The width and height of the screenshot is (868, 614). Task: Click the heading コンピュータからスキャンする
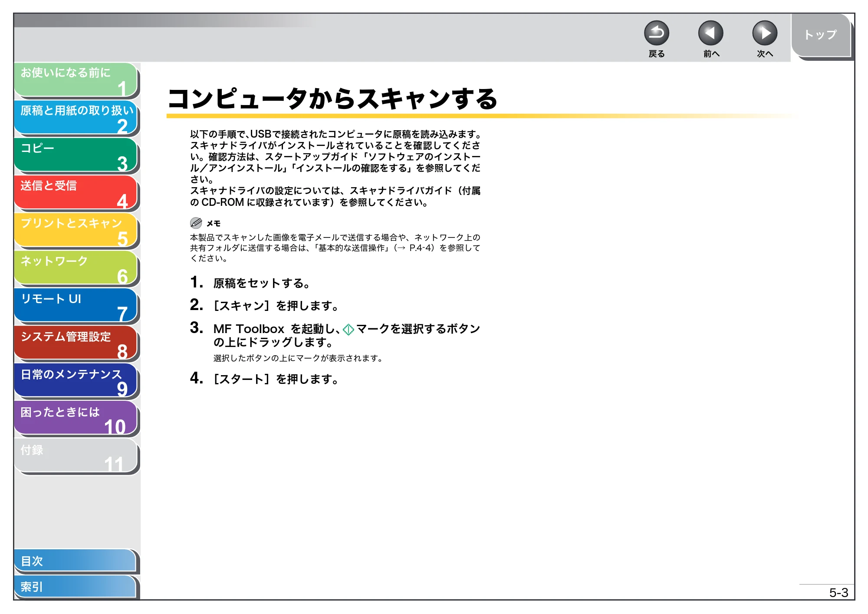[x=332, y=99]
